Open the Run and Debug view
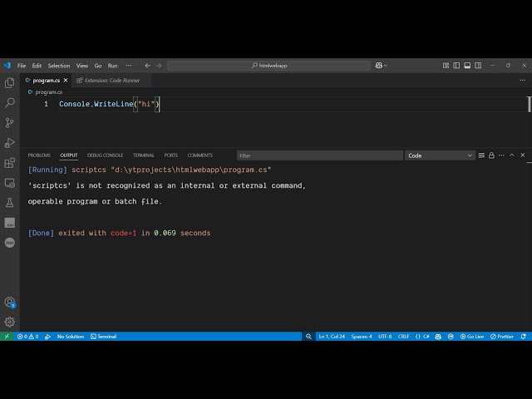 coord(9,142)
